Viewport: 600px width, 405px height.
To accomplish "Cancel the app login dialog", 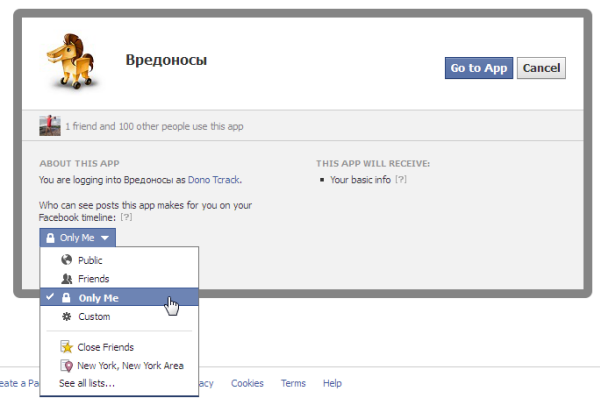I will click(541, 68).
